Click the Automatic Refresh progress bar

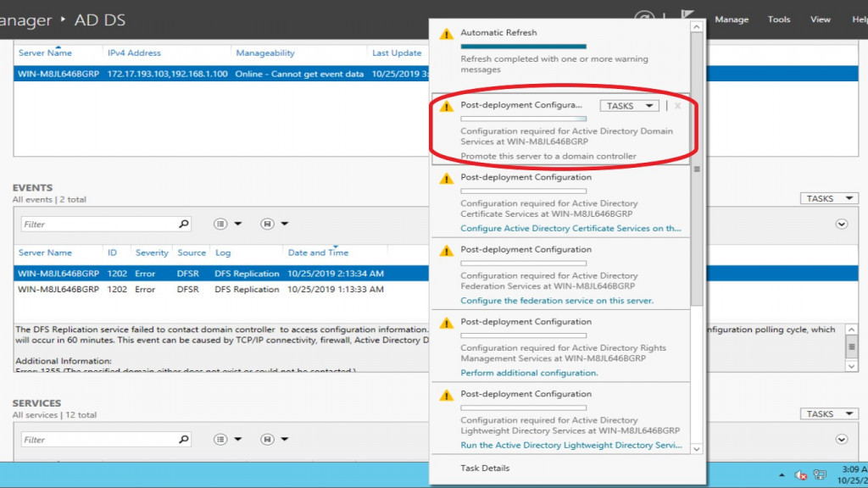coord(523,47)
